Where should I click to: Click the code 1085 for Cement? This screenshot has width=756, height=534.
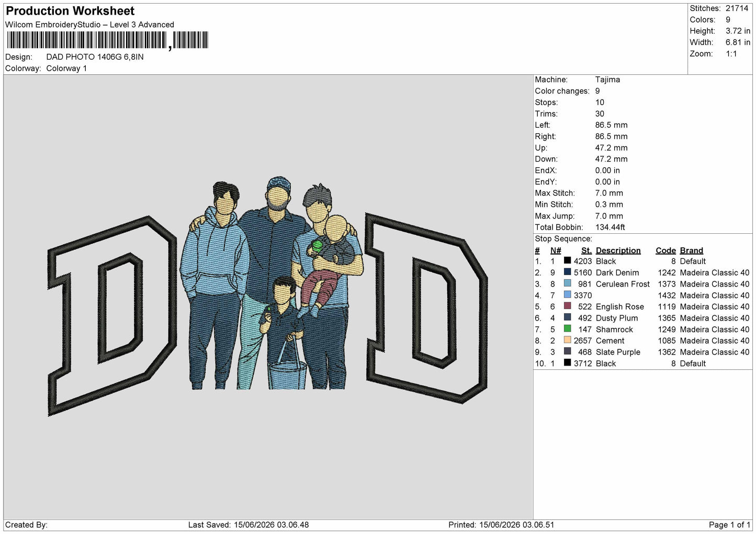[667, 340]
